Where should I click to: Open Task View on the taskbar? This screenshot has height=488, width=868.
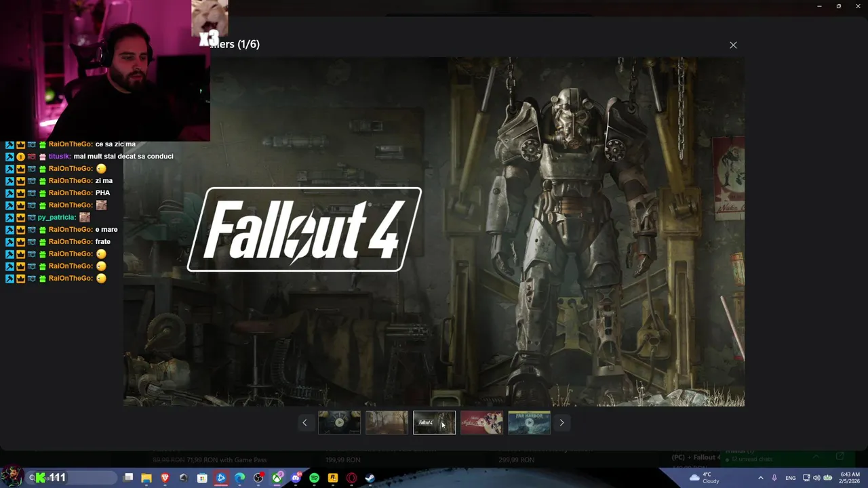click(x=128, y=478)
